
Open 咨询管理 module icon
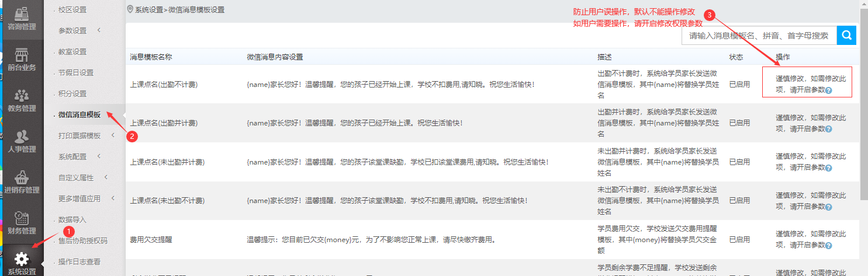[22, 13]
